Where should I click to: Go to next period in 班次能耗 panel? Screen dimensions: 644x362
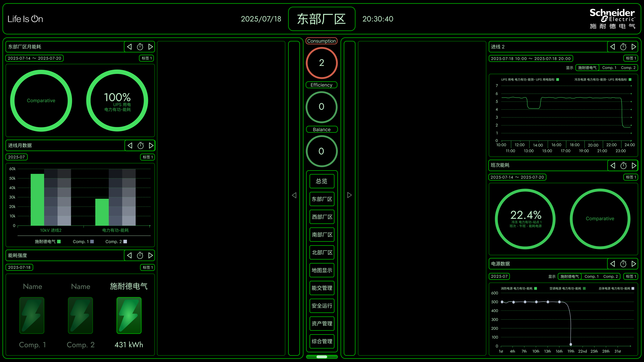coord(634,166)
